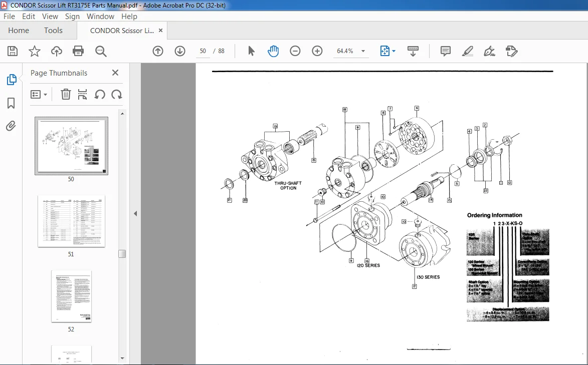Image resolution: width=588 pixels, height=365 pixels.
Task: Open the find text magnifier tool
Action: pos(101,51)
